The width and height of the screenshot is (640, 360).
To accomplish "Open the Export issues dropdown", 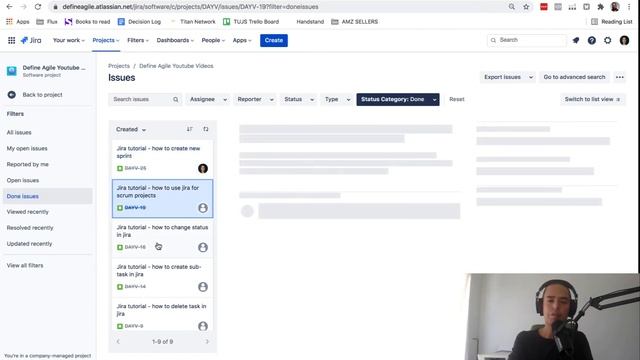I will 508,77.
